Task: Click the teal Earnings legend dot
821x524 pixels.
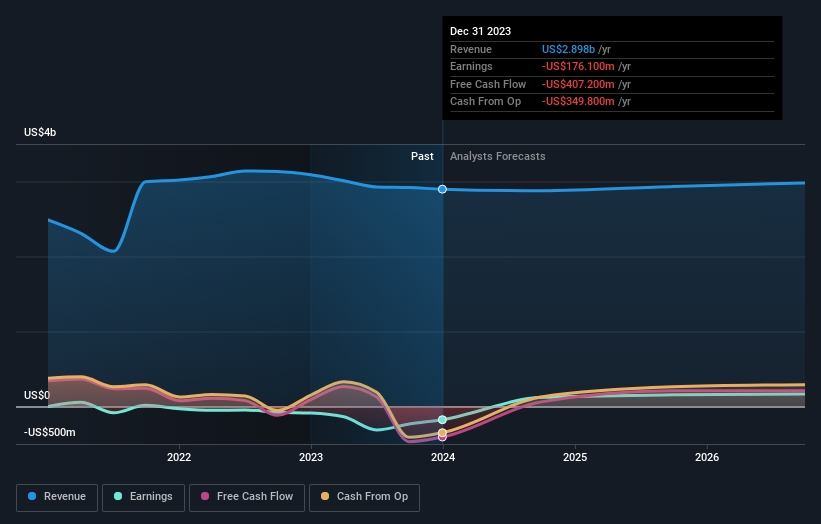Action: 118,496
